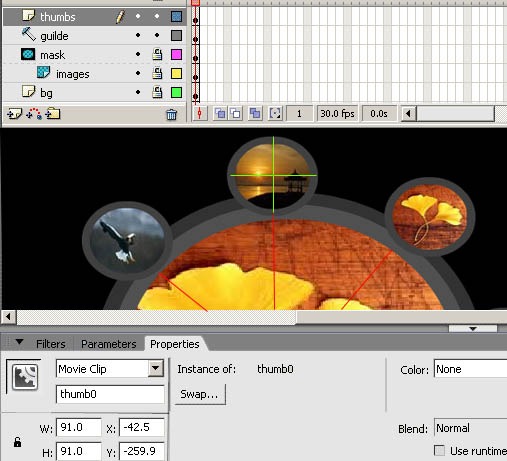Viewport: 507px width, 461px height.
Task: Click the 30.0 fps frame rate
Action: point(337,114)
